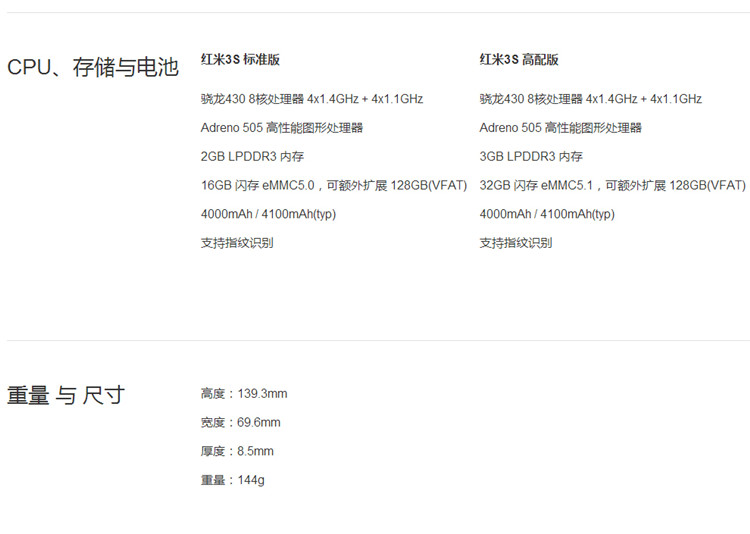Image resolution: width=750 pixels, height=534 pixels.
Task: Click the 16GB 闪存 eMMC5.0 storage line
Action: coord(333,185)
